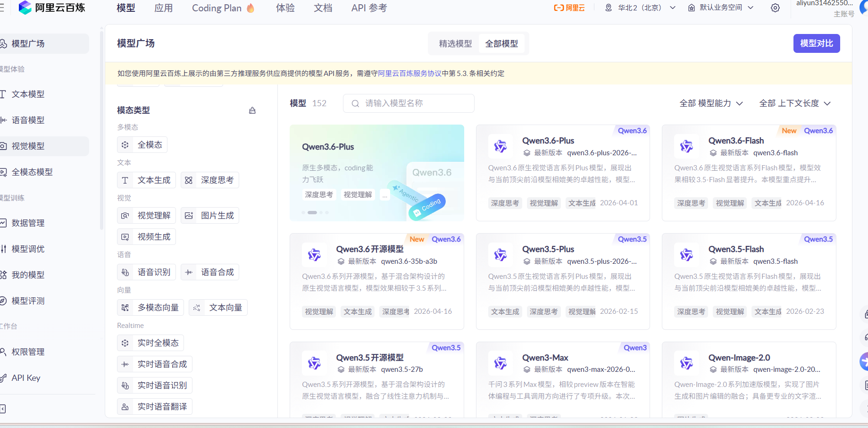Toggle the 实时语音合成 filter tag
Image resolution: width=868 pixels, height=428 pixels.
tap(155, 364)
